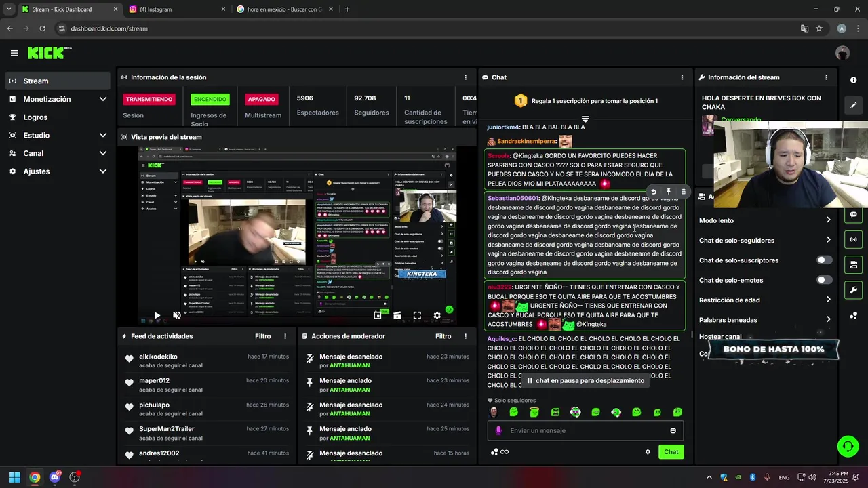Play the stream preview video

157,315
